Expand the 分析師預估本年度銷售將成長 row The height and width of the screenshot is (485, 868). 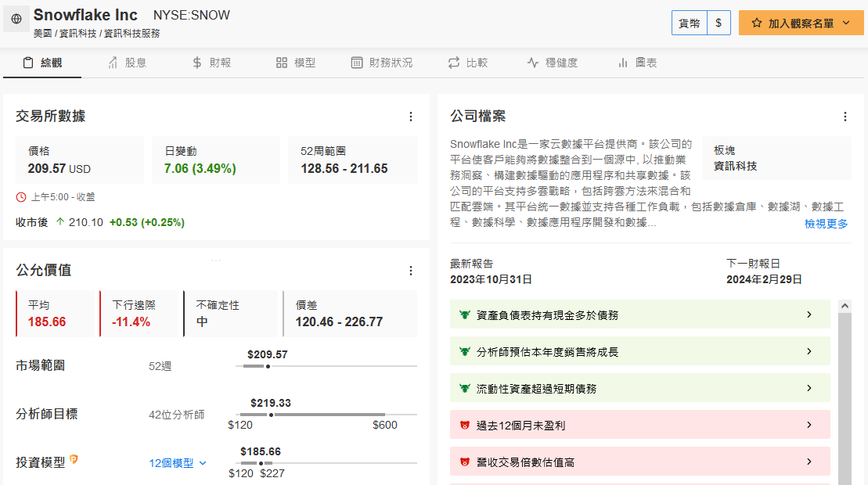640,351
